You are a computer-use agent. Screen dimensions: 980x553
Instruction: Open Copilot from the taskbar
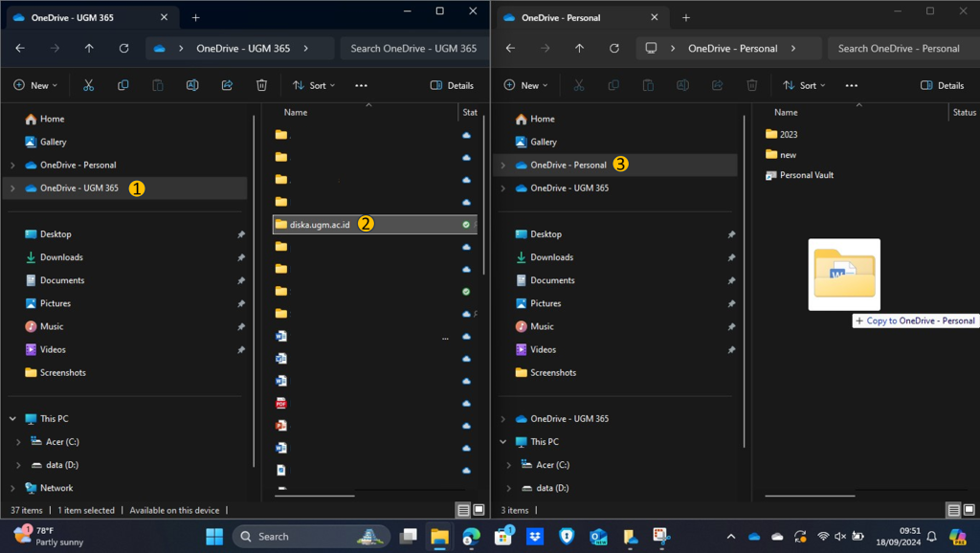coord(957,536)
